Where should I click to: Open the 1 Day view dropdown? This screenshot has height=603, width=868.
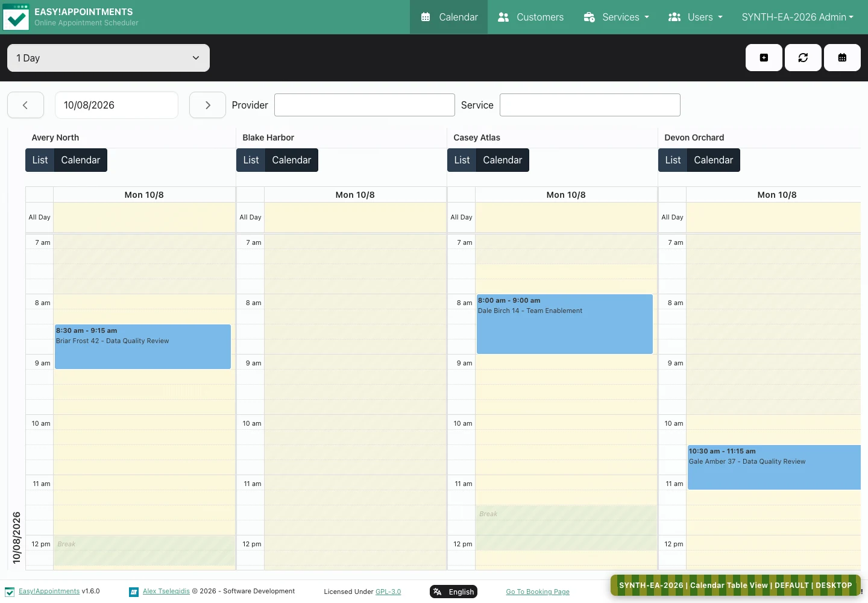[x=108, y=58]
